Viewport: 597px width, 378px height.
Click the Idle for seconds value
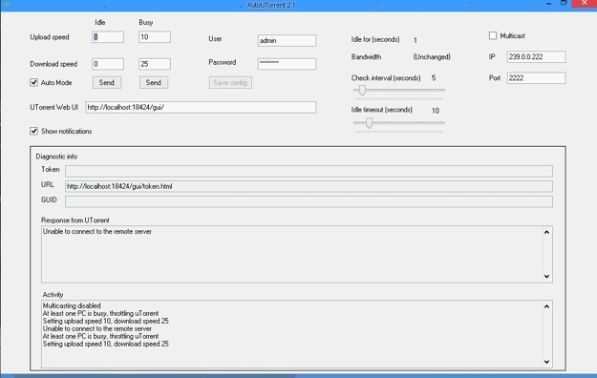(415, 40)
